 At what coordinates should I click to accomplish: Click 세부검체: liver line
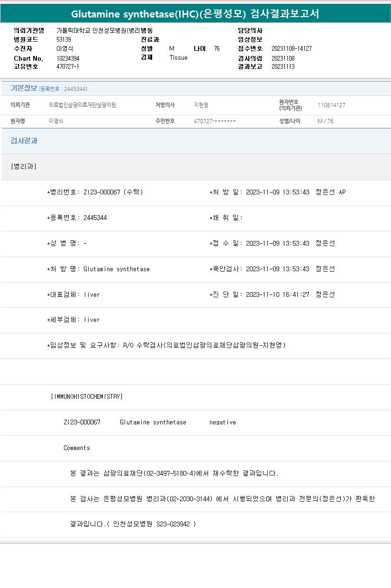[73, 320]
